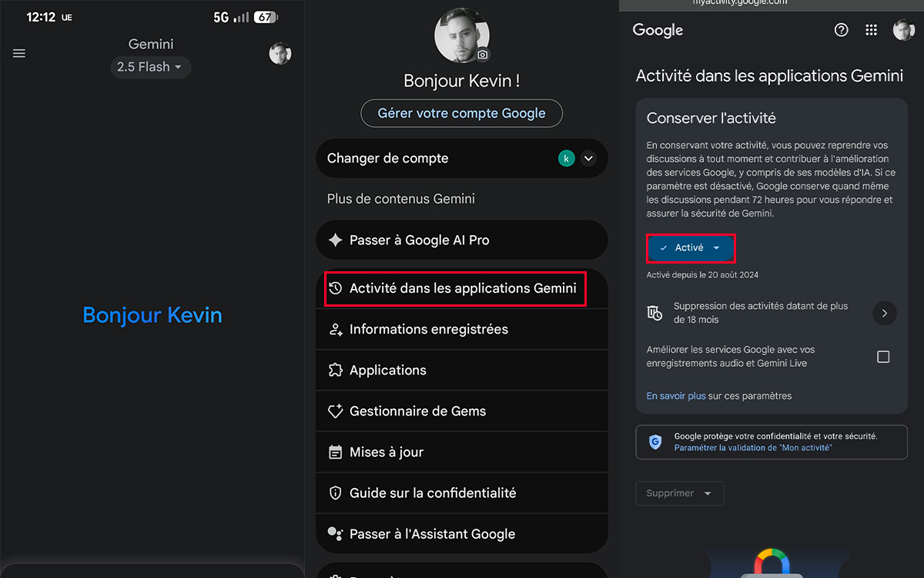Screen dimensions: 924x578
Task: Click the Gérer votre compte Google button
Action: click(x=461, y=113)
